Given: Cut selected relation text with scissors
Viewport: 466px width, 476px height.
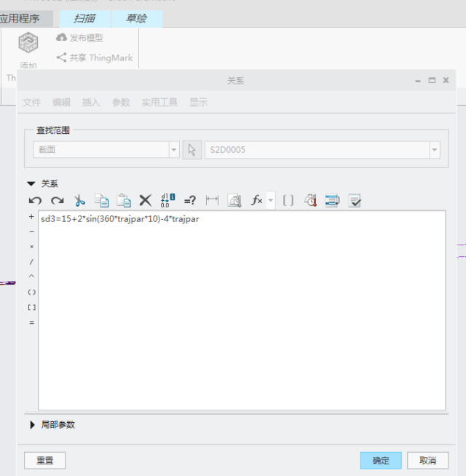Looking at the screenshot, I should [79, 201].
